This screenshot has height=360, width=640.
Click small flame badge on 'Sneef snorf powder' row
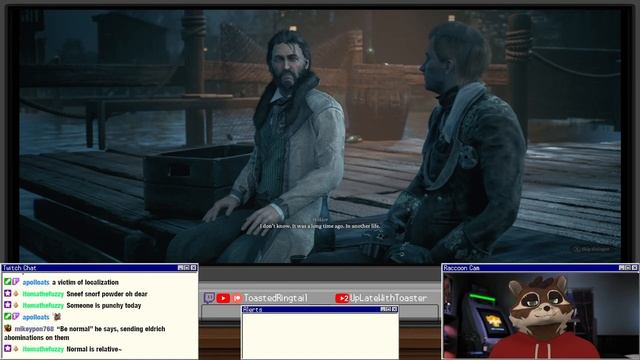pyautogui.click(x=16, y=293)
